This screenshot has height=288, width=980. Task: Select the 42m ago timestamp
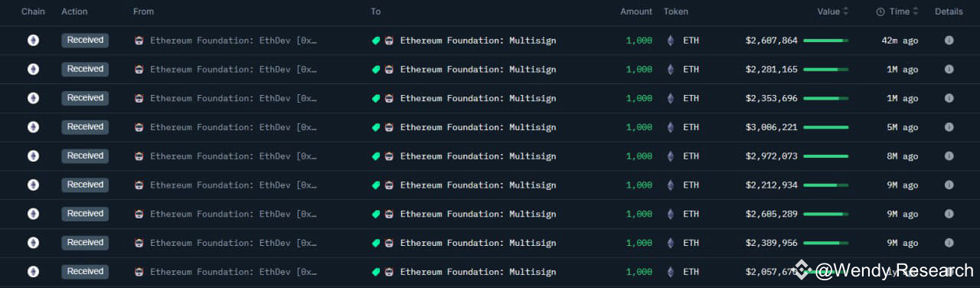[x=900, y=41]
